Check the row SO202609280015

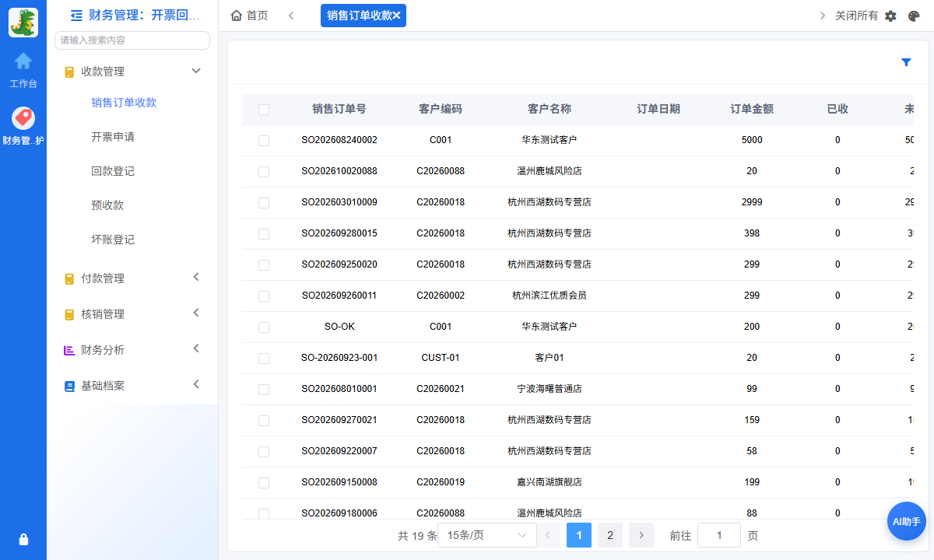click(x=264, y=234)
